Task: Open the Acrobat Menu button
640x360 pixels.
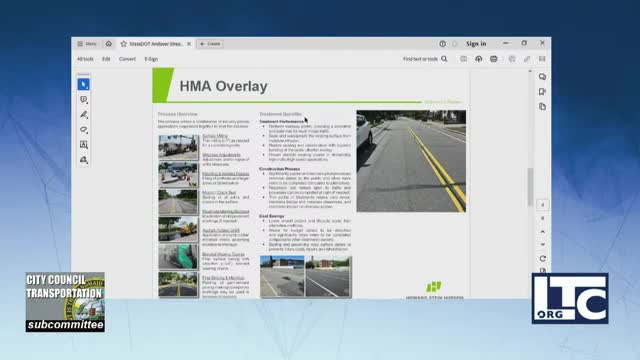Action: (87, 44)
